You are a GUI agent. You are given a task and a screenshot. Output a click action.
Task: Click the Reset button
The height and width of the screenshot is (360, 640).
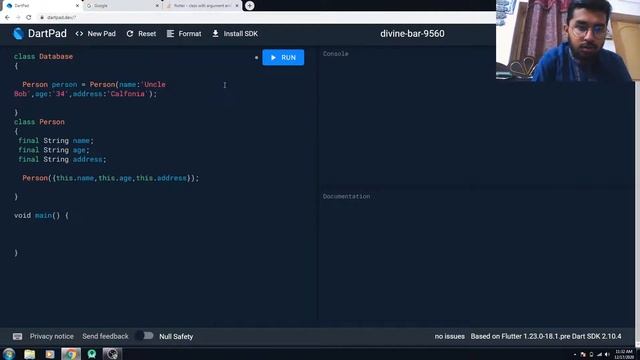click(141, 34)
